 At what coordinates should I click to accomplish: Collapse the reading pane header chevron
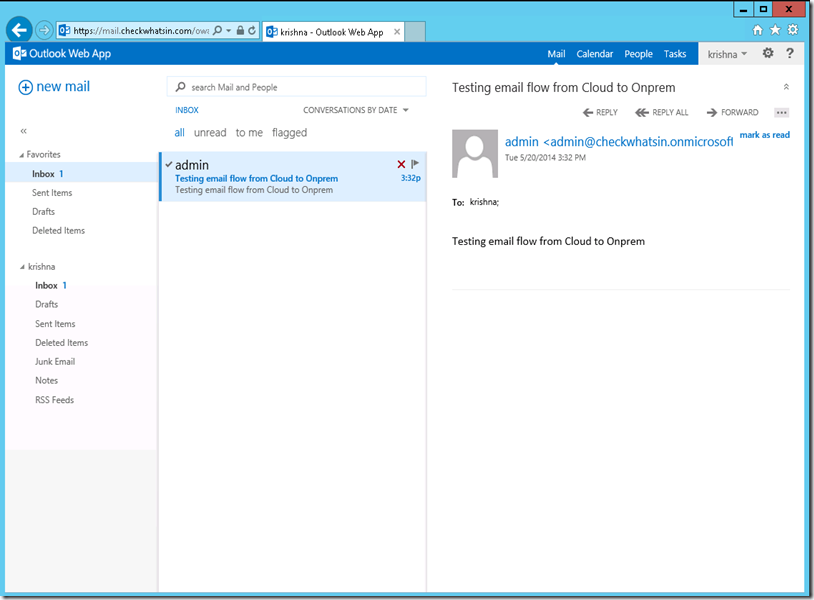[x=786, y=87]
